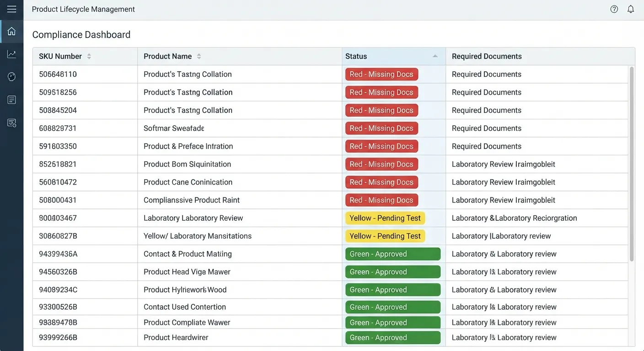Open Product Cane Coninication product

click(188, 182)
